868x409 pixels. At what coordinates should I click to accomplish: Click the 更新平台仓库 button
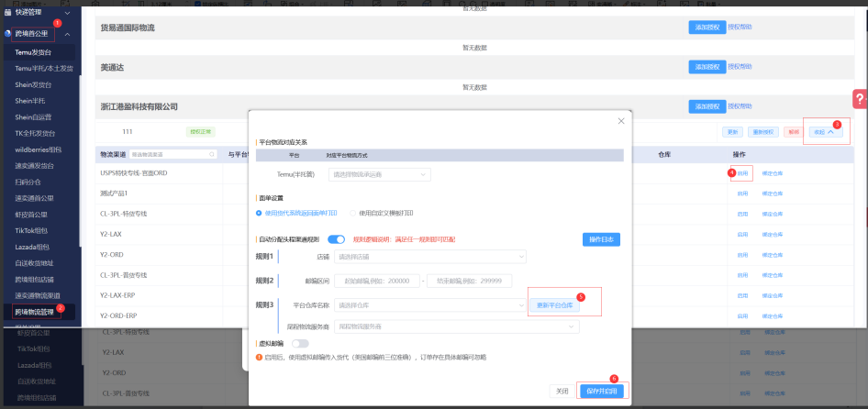pos(555,305)
